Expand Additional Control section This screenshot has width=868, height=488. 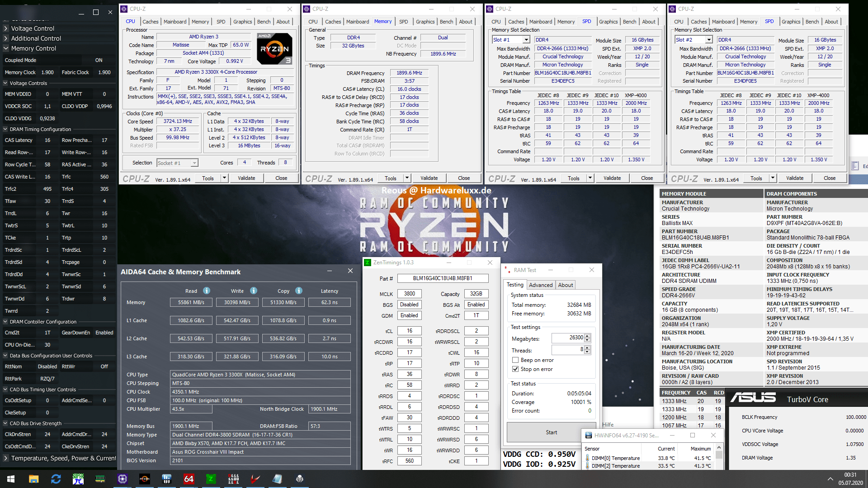click(36, 38)
